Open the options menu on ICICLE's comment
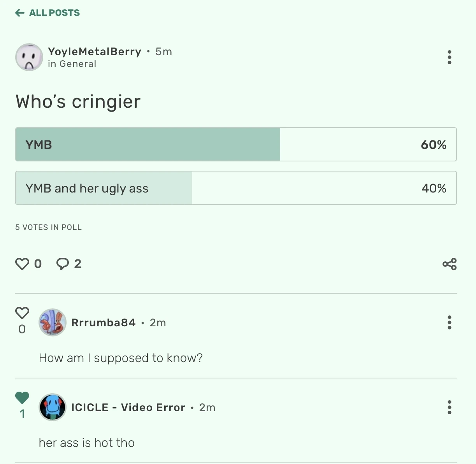The width and height of the screenshot is (476, 464). [x=450, y=408]
